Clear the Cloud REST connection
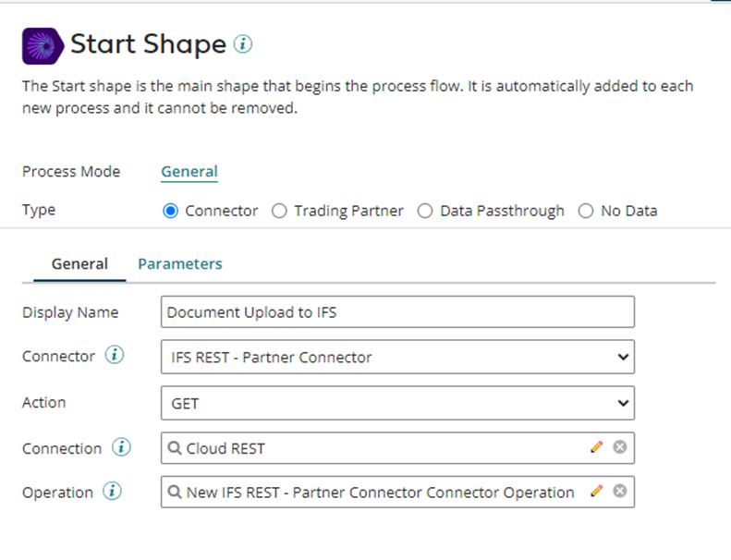 (x=619, y=447)
